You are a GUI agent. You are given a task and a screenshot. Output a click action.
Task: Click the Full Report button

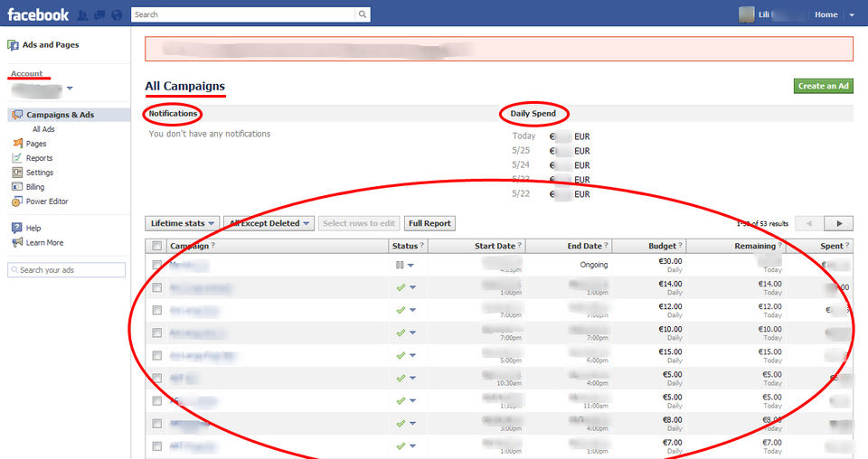coord(429,223)
